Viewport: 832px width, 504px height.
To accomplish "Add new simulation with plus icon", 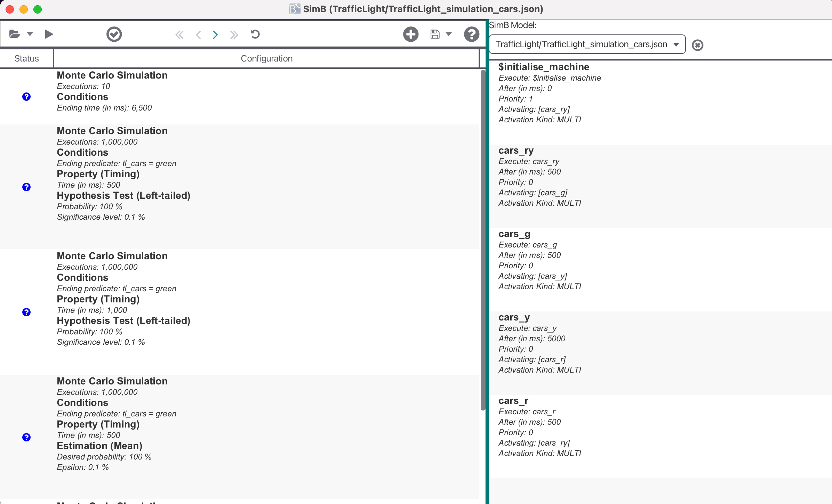I will pos(410,34).
